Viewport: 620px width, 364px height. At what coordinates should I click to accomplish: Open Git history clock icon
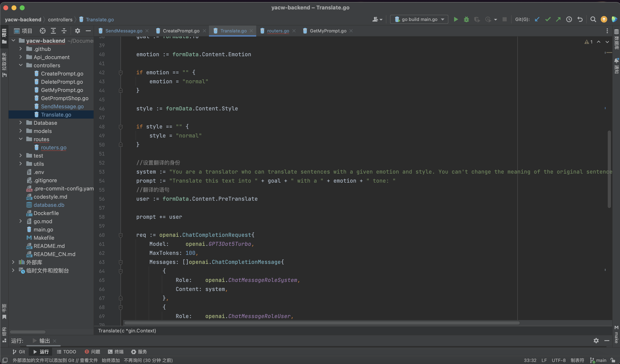(569, 19)
